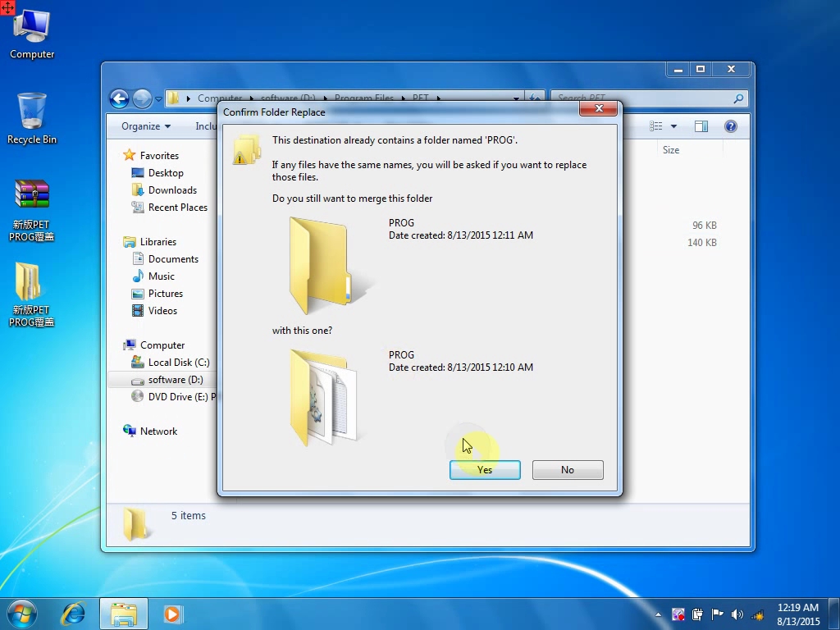Toggle the preview pane button

tap(701, 126)
